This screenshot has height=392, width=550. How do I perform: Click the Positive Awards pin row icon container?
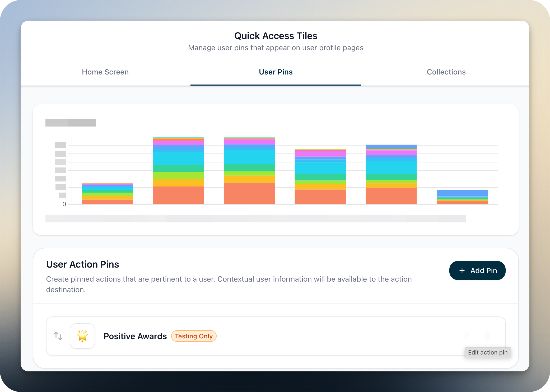point(82,336)
